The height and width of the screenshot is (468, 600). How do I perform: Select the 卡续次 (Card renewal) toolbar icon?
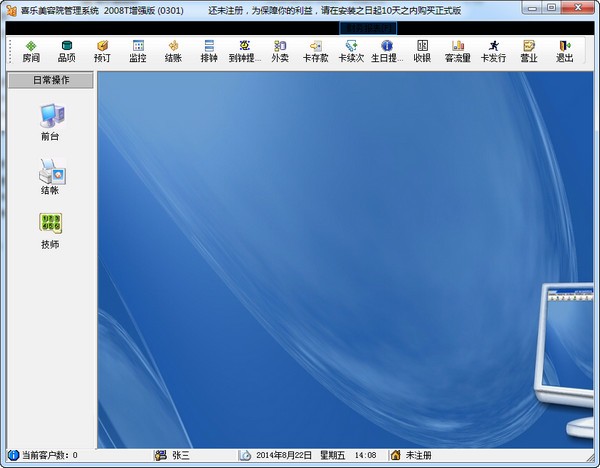click(351, 51)
